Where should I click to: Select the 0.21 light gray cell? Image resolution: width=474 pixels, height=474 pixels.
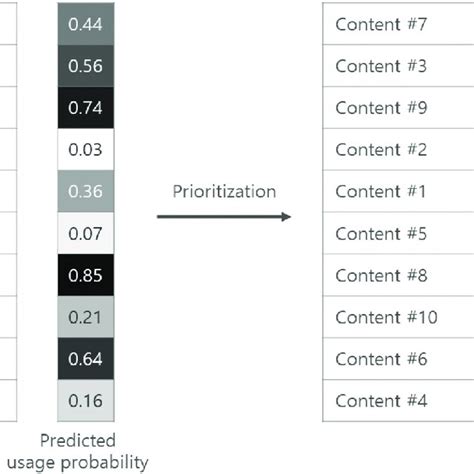tap(86, 317)
